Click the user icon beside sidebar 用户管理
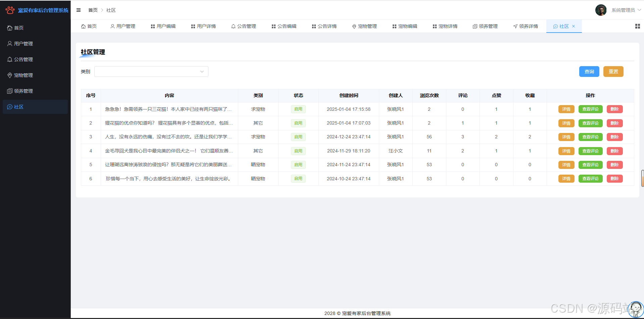The height and width of the screenshot is (319, 644). pyautogui.click(x=10, y=44)
